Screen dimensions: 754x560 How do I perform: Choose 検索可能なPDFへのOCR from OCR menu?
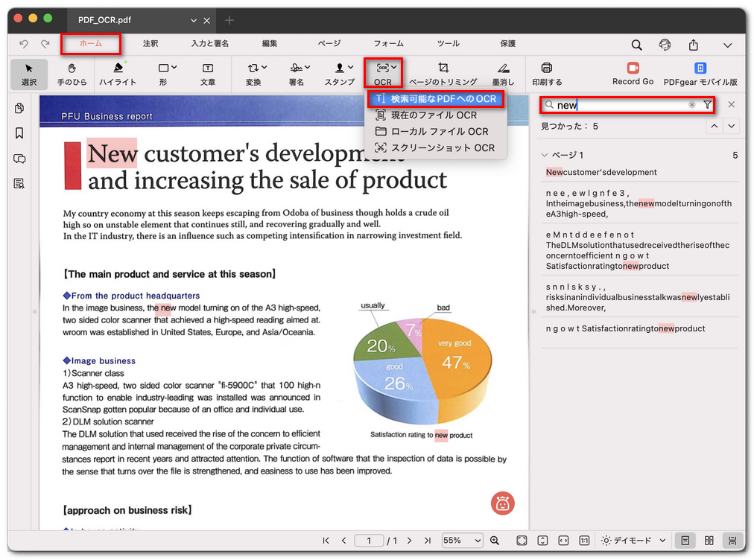coord(443,98)
